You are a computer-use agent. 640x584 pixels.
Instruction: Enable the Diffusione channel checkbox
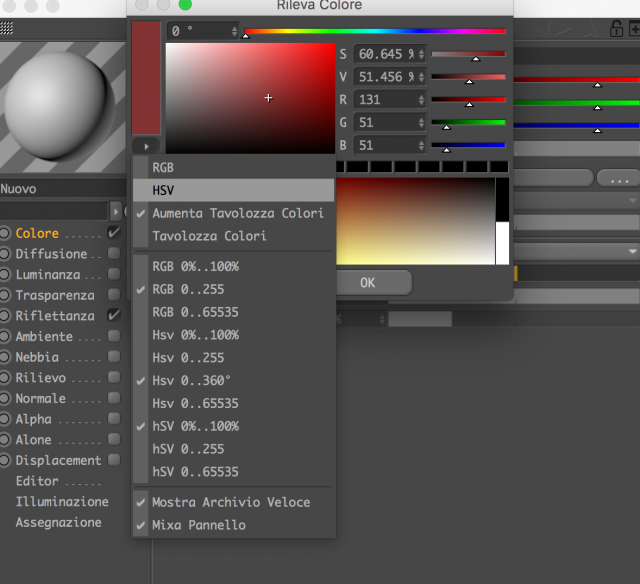point(114,253)
